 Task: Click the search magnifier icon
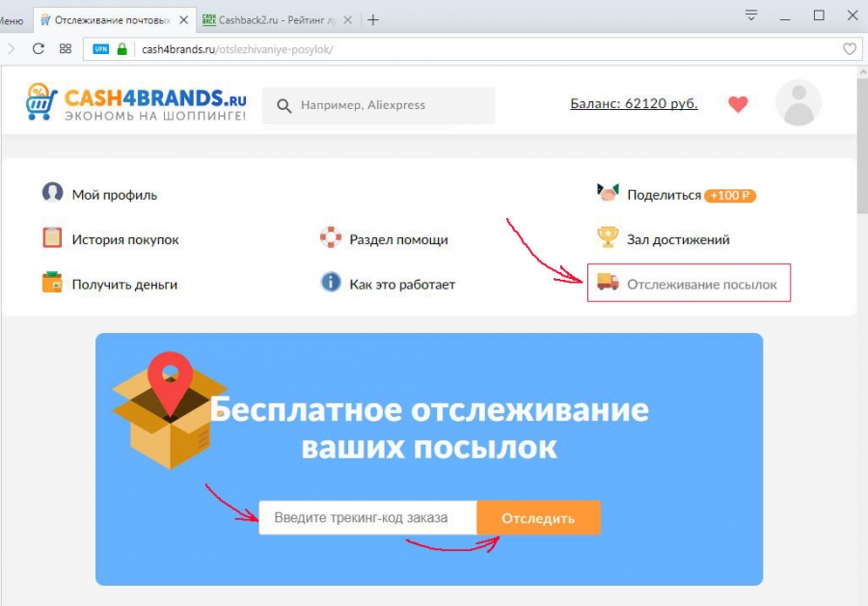[284, 106]
